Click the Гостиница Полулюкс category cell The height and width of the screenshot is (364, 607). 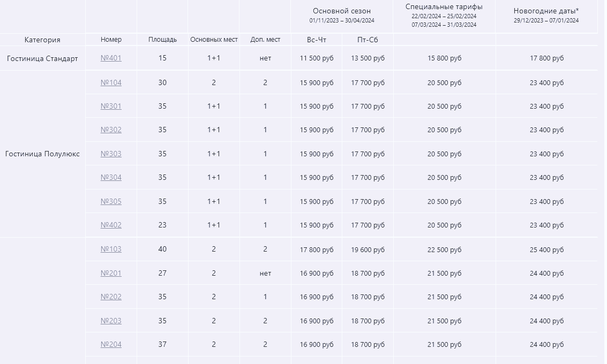click(x=42, y=154)
